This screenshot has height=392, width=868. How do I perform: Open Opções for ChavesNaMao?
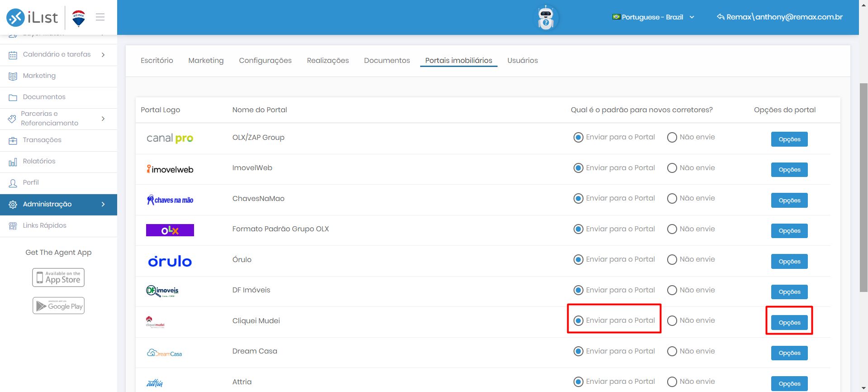pos(789,201)
